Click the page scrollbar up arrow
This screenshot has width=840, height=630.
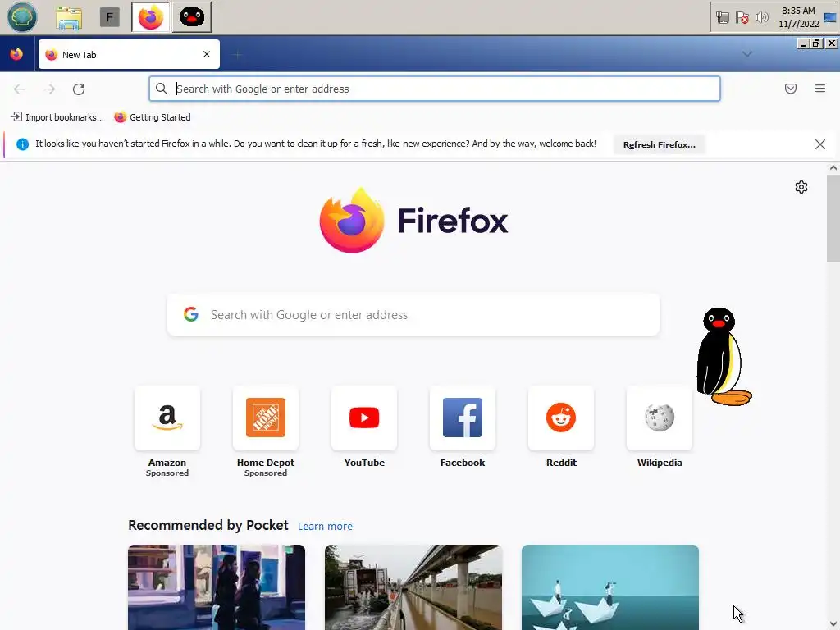[x=833, y=167]
